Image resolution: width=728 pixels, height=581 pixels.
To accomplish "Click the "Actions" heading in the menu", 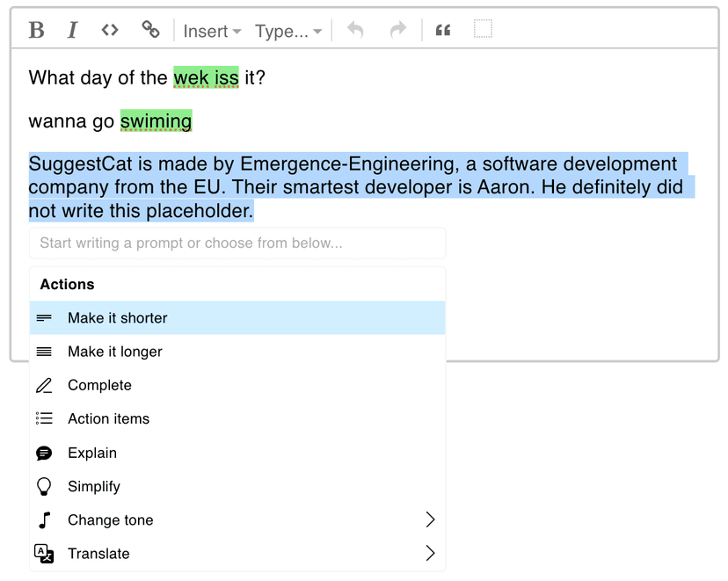I will 68,284.
